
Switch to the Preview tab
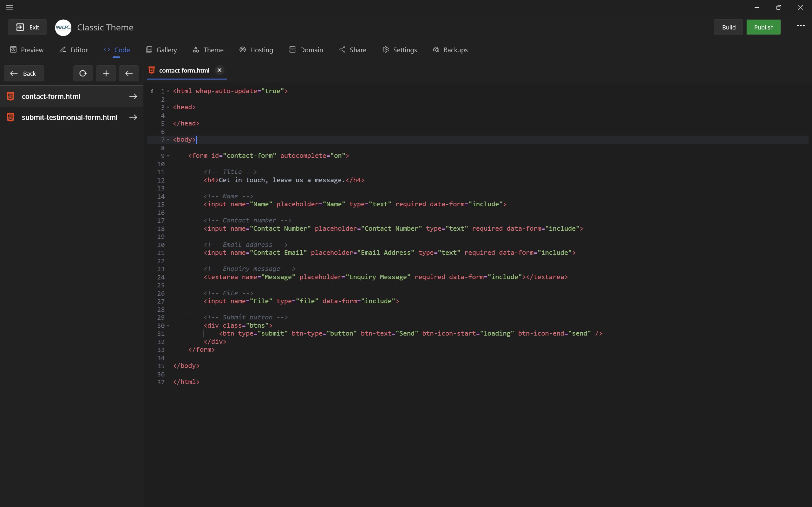coord(27,50)
